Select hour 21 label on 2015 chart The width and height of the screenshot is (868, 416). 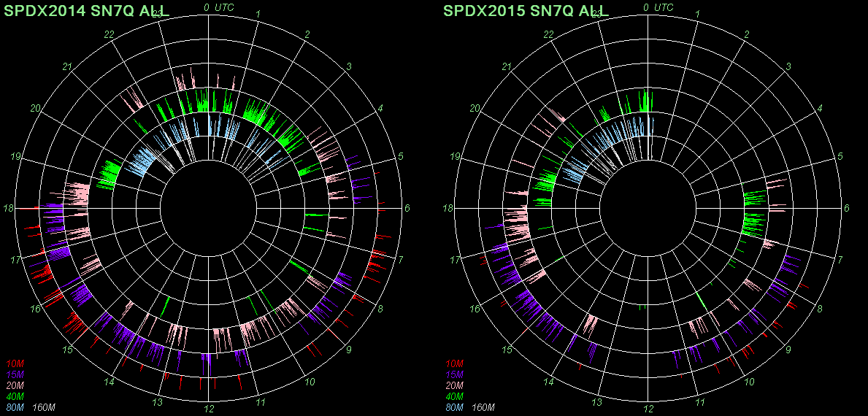click(x=505, y=67)
